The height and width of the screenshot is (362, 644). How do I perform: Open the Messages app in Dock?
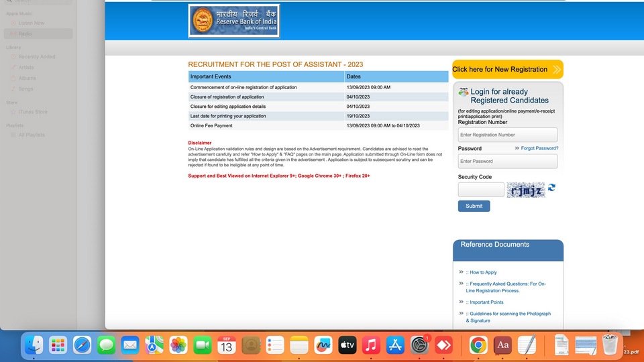(106, 345)
